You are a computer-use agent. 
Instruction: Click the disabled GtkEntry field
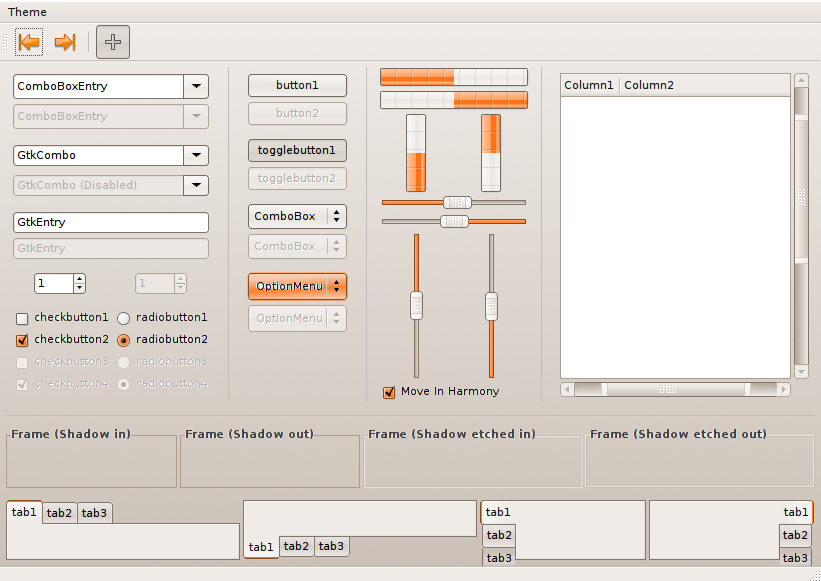click(111, 248)
